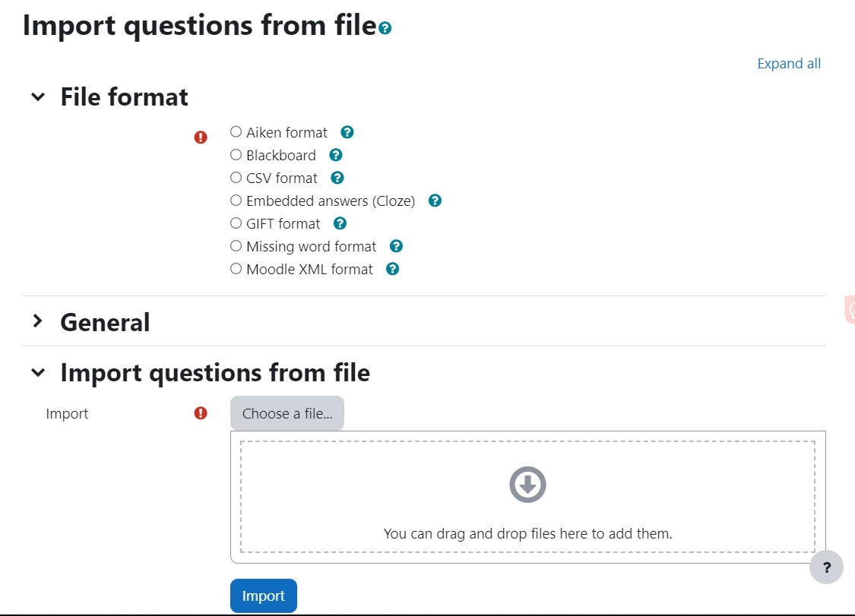Select the Aiken format radio button
The width and height of the screenshot is (855, 616).
click(236, 131)
